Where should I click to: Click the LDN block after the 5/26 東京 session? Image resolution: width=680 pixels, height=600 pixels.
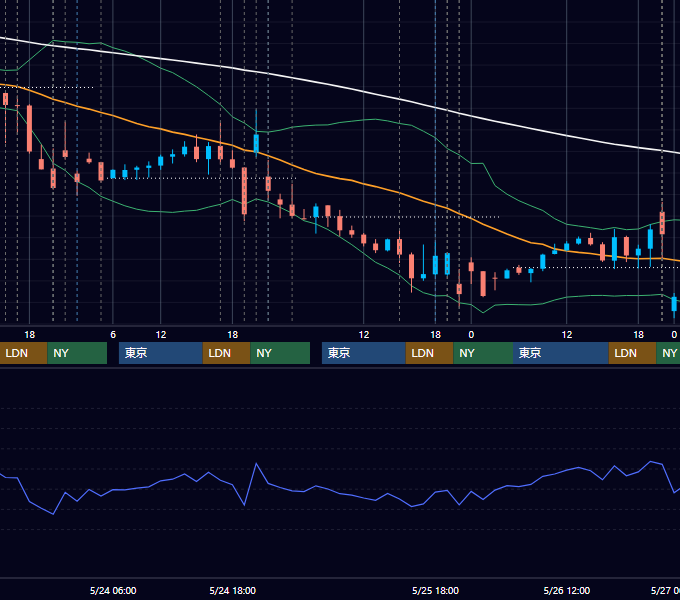click(632, 353)
